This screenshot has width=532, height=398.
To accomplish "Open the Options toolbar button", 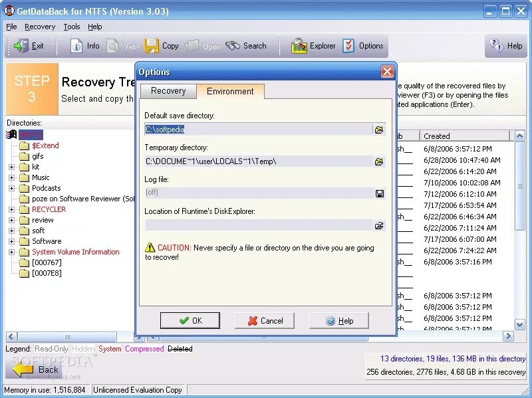I will [363, 46].
